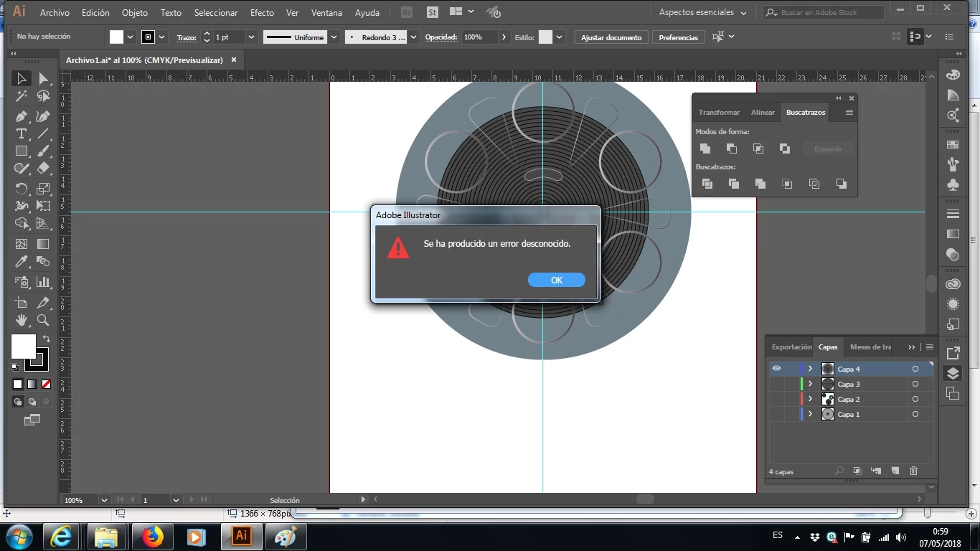Select the Mesh tool

click(x=22, y=244)
